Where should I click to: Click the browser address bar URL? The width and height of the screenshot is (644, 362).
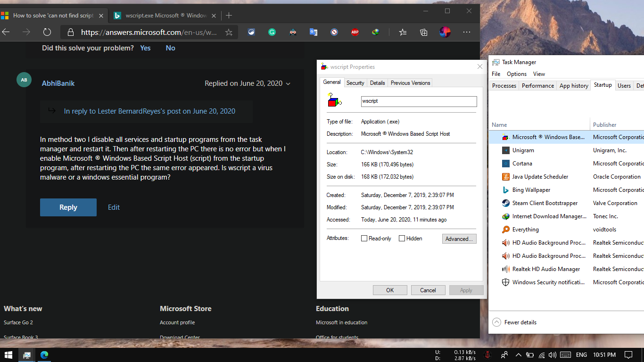[149, 32]
